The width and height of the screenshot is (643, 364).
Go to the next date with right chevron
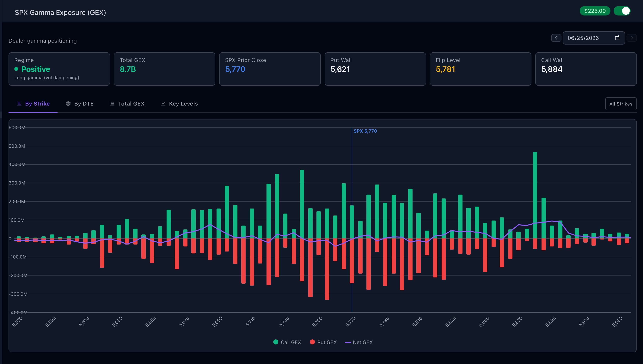click(632, 38)
